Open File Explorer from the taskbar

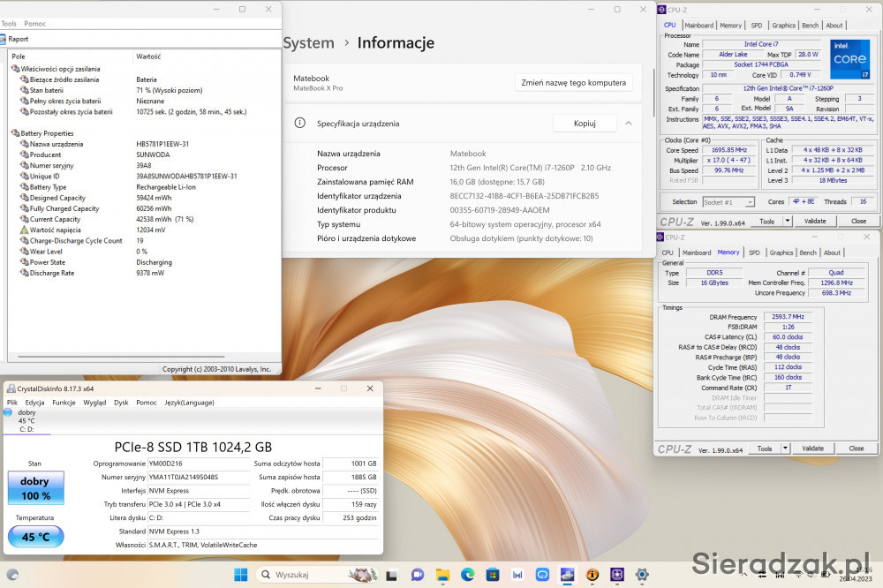(442, 575)
